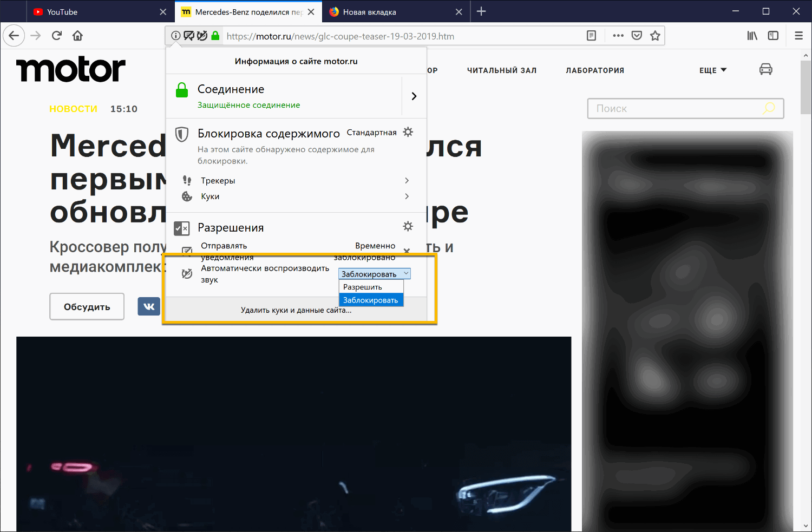Click the Mercedes teaser video image
This screenshot has height=532, width=812.
tap(293, 434)
